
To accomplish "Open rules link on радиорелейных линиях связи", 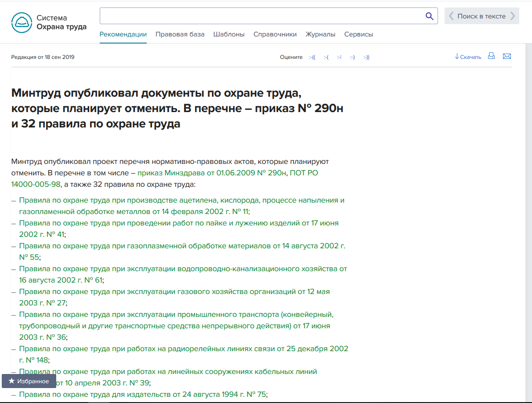I will 184,354.
